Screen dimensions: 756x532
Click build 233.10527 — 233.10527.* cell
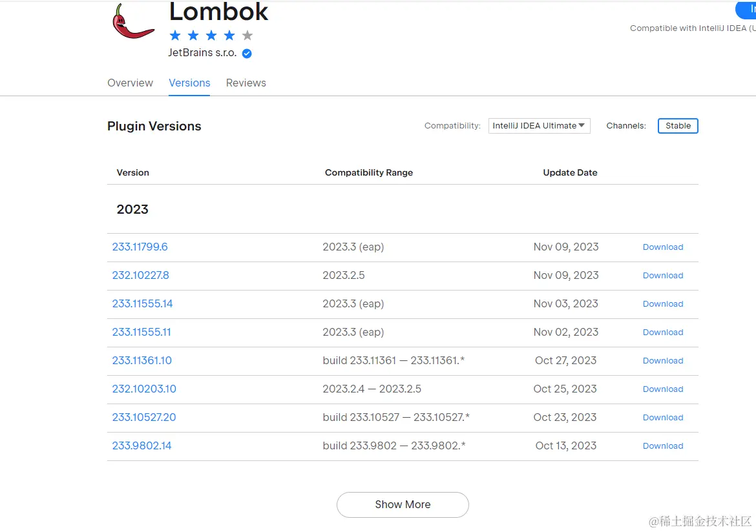point(396,417)
